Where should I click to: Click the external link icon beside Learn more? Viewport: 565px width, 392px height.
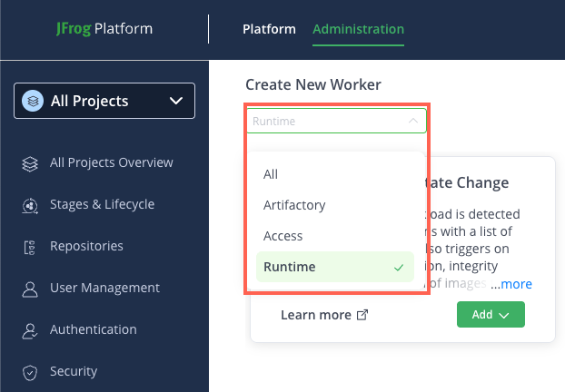click(362, 315)
